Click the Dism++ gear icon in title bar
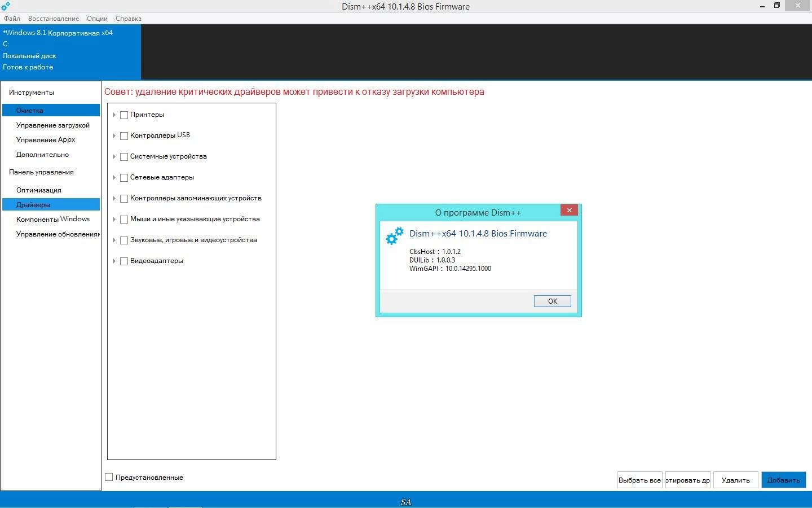Viewport: 812px width, 508px height. click(6, 6)
